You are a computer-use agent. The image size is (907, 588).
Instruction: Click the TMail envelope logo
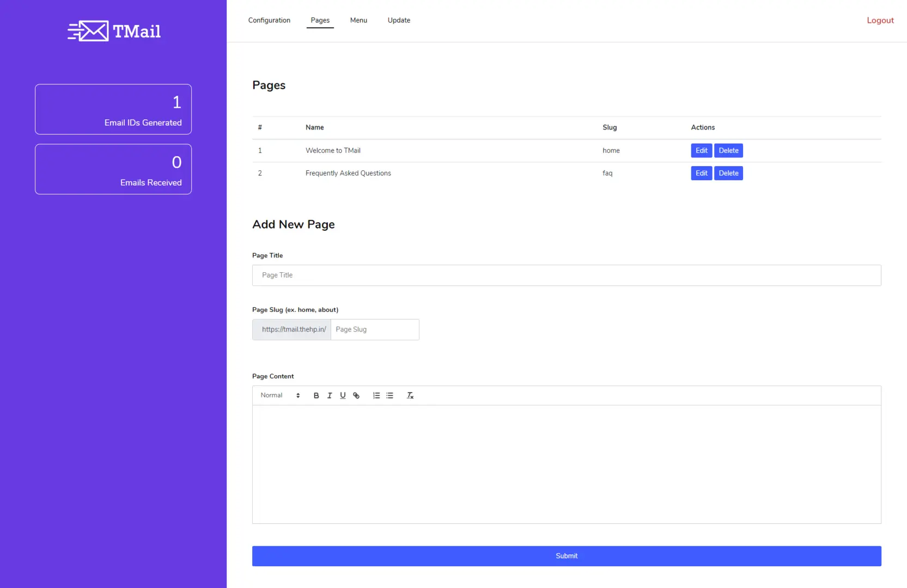click(x=113, y=31)
